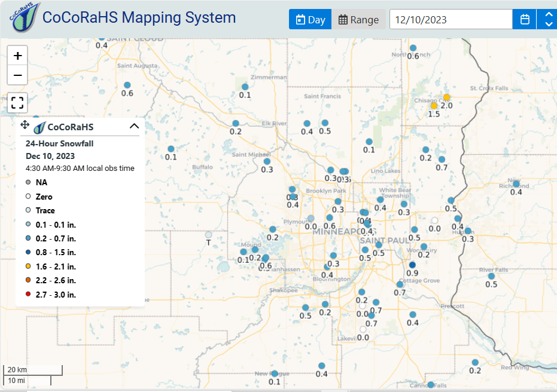Click the 0.9 station marker near Cottage Grove
Screen dimensions: 557x392
click(x=412, y=265)
